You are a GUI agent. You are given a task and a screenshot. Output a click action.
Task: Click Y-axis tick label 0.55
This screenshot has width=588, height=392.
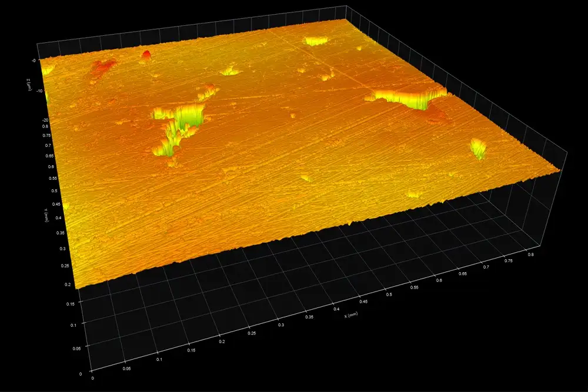[52, 179]
